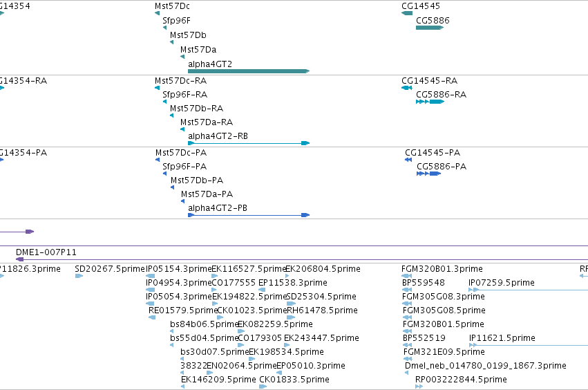Screen dimensions: 588x390
Task: Select the Mst57Db-RA transcript label
Action: point(196,109)
